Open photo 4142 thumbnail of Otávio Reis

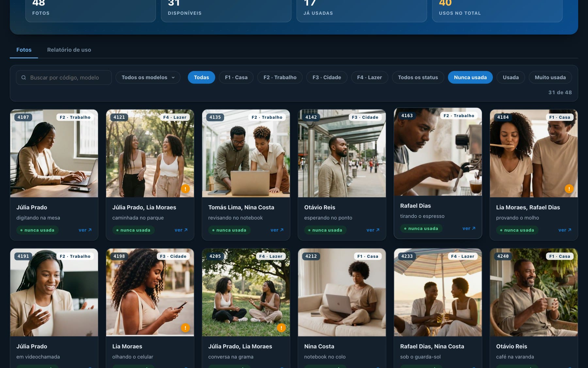point(342,153)
